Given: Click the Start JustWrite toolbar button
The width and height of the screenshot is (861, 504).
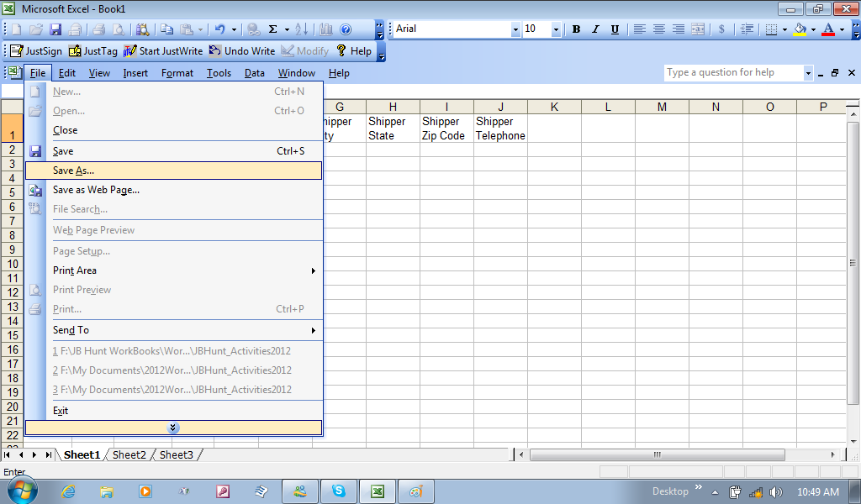Looking at the screenshot, I should 163,51.
